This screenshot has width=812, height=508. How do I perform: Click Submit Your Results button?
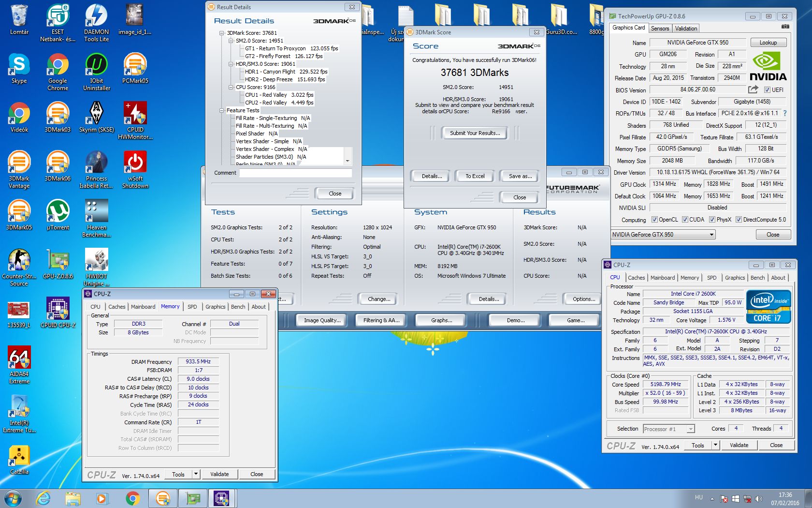[x=475, y=133]
